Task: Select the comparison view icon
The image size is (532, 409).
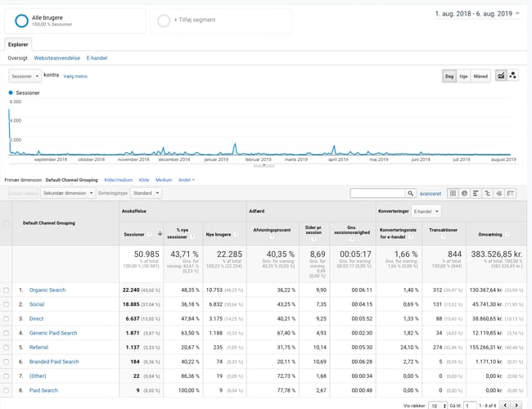Action: 488,193
